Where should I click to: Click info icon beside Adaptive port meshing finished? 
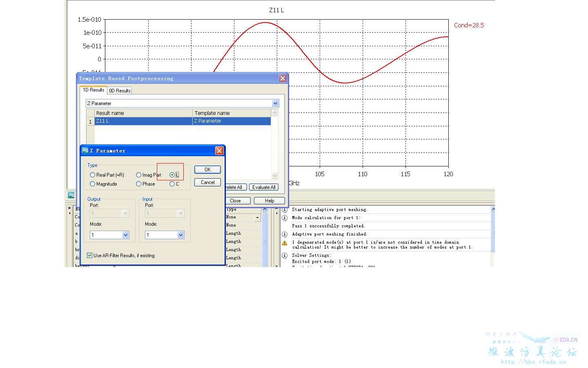pyautogui.click(x=285, y=234)
